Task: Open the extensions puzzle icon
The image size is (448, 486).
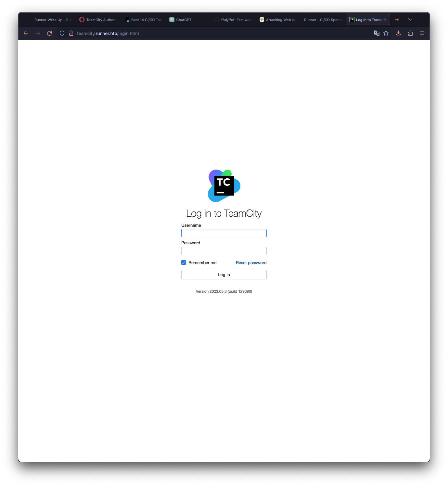Action: click(x=410, y=33)
